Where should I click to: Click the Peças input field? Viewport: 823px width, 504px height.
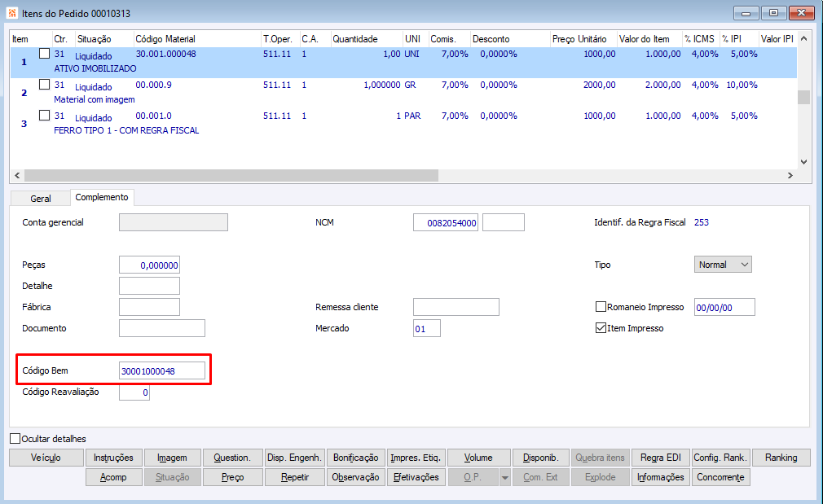(150, 265)
